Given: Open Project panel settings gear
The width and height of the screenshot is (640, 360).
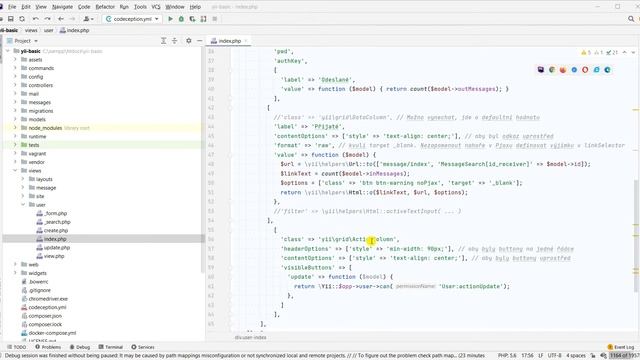Looking at the screenshot, I should (189, 41).
